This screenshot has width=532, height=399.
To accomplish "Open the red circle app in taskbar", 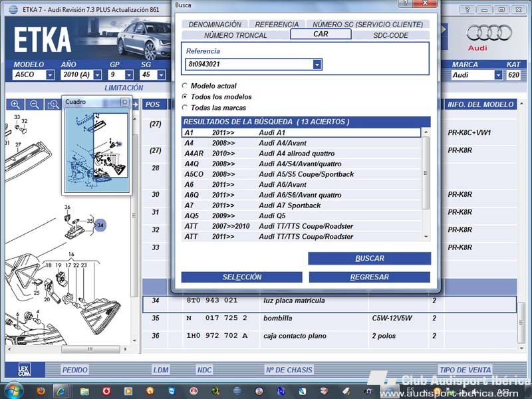I will (x=106, y=391).
